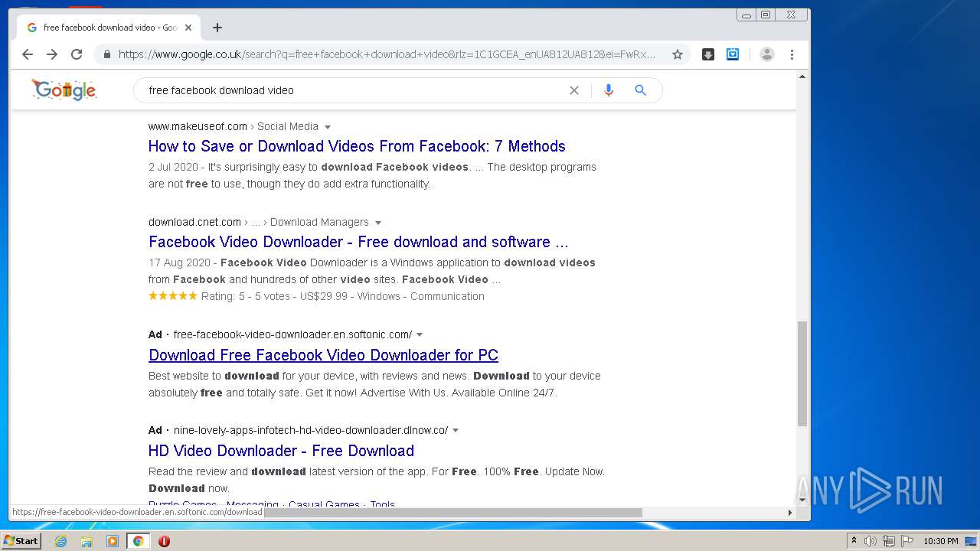Click the address bar URL
Screen dimensions: 980x551
coord(387,54)
